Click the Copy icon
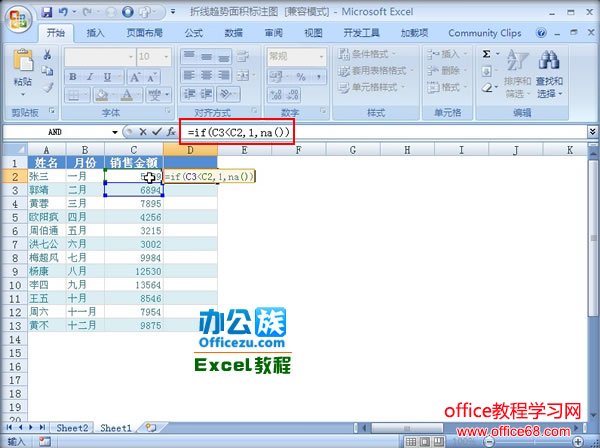This screenshot has width=600, height=448. tap(47, 71)
